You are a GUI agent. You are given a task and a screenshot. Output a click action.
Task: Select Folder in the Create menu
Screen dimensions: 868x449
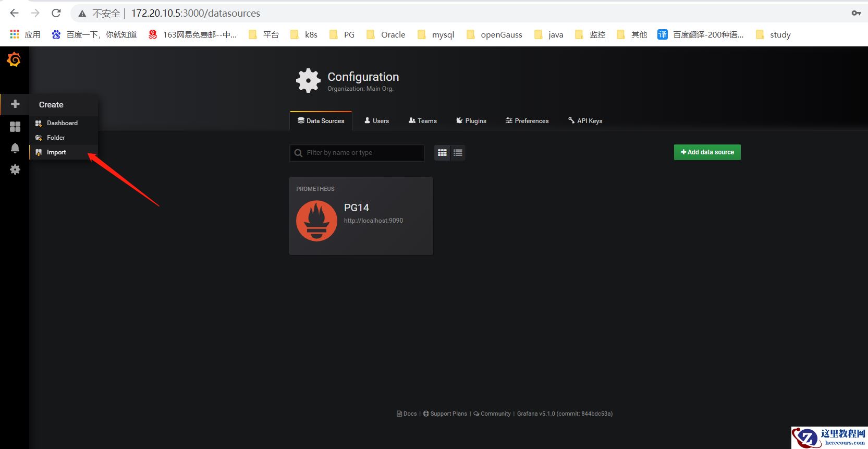[64, 138]
